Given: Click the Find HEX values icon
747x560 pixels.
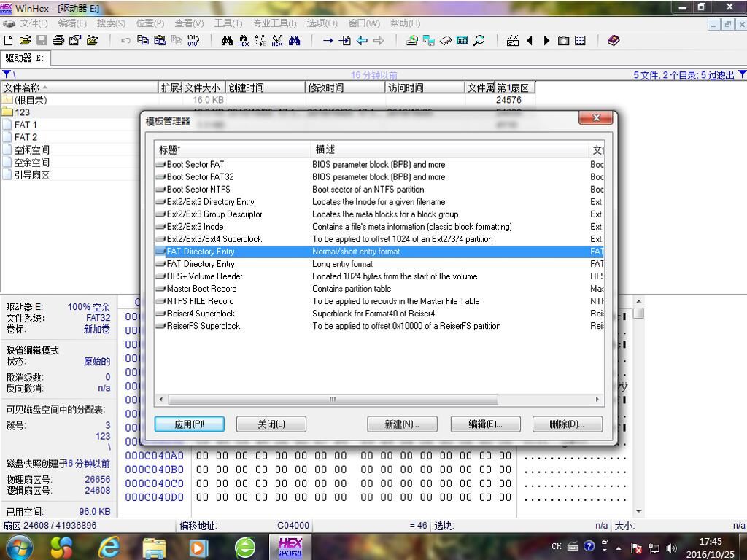Looking at the screenshot, I should coord(244,41).
